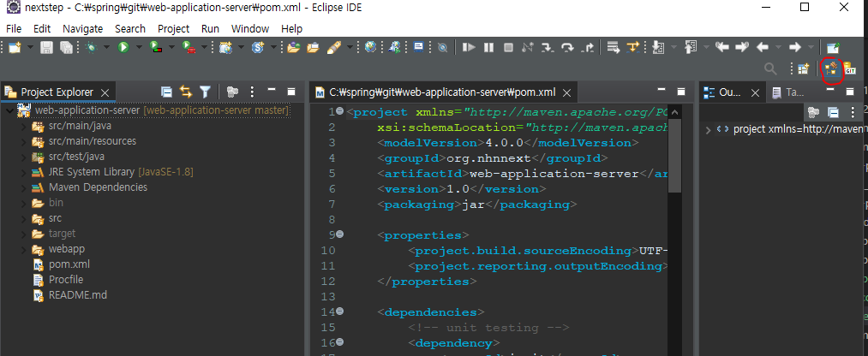
Task: Open the Project Explorer filter icon
Action: (205, 92)
